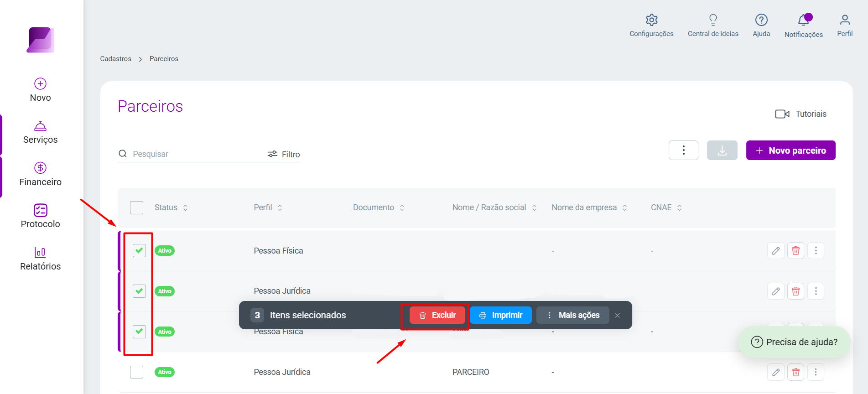Focus the Pesquisar search field
This screenshot has width=868, height=394.
click(x=192, y=154)
